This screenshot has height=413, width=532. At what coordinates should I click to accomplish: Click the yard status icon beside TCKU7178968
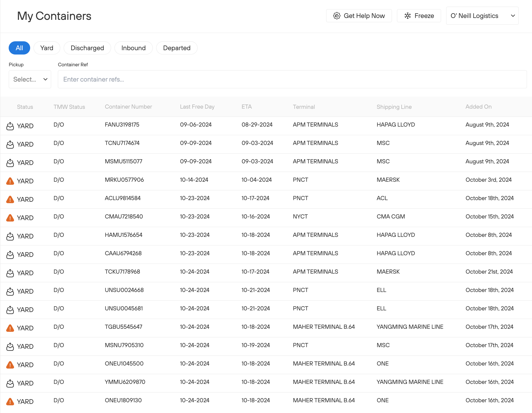click(10, 273)
